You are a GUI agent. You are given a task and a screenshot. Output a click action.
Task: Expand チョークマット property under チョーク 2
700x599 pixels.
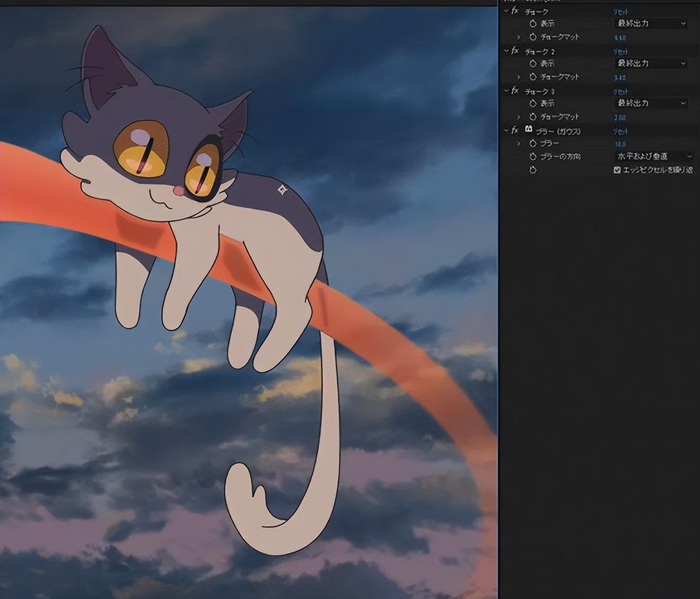tap(519, 77)
